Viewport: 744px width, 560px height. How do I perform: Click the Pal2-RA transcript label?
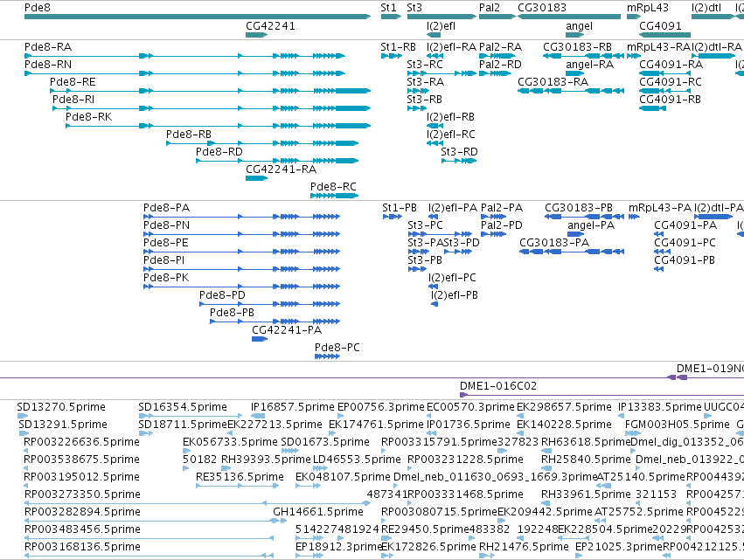501,47
